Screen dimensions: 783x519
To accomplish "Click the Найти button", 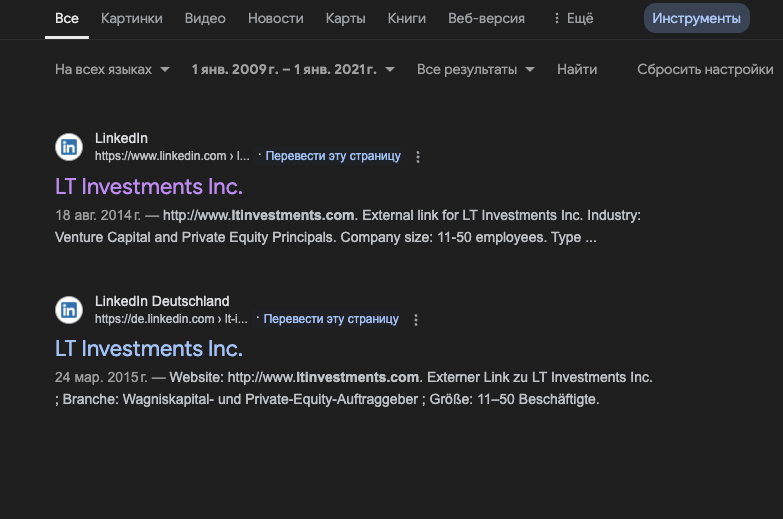I will point(577,69).
